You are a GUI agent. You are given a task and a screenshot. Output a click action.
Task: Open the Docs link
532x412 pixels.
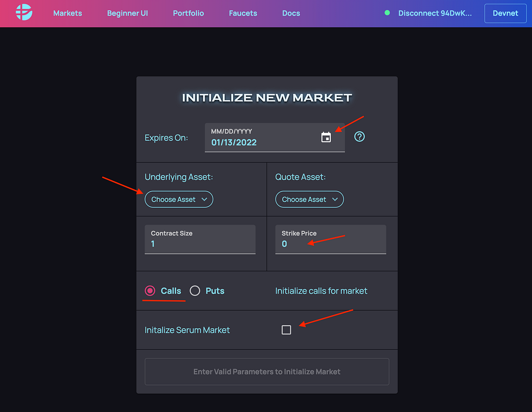[291, 13]
